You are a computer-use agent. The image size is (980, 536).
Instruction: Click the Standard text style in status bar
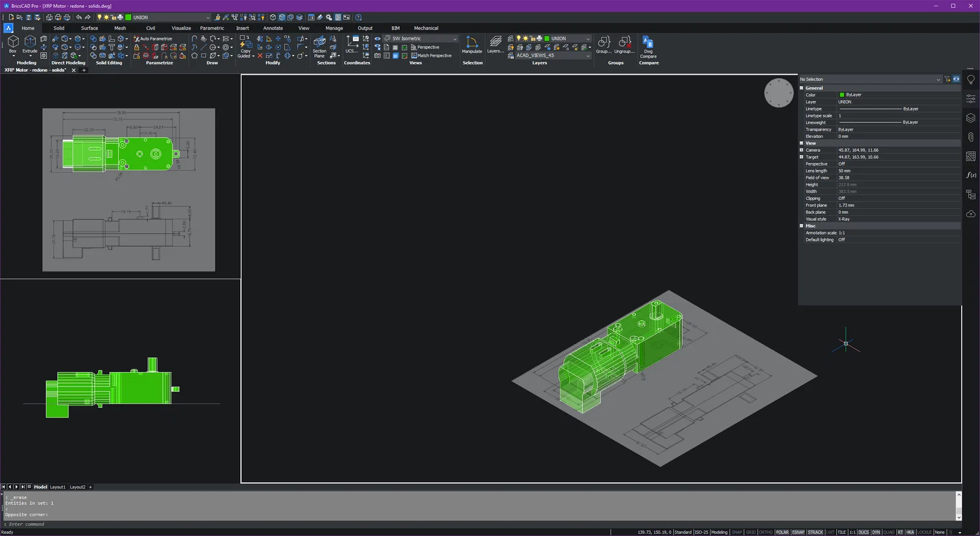point(683,532)
